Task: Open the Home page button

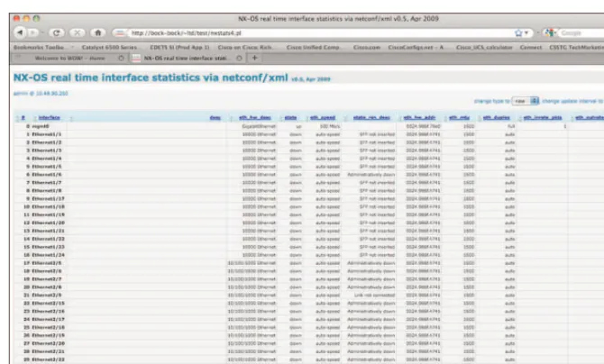Action: tap(98, 32)
